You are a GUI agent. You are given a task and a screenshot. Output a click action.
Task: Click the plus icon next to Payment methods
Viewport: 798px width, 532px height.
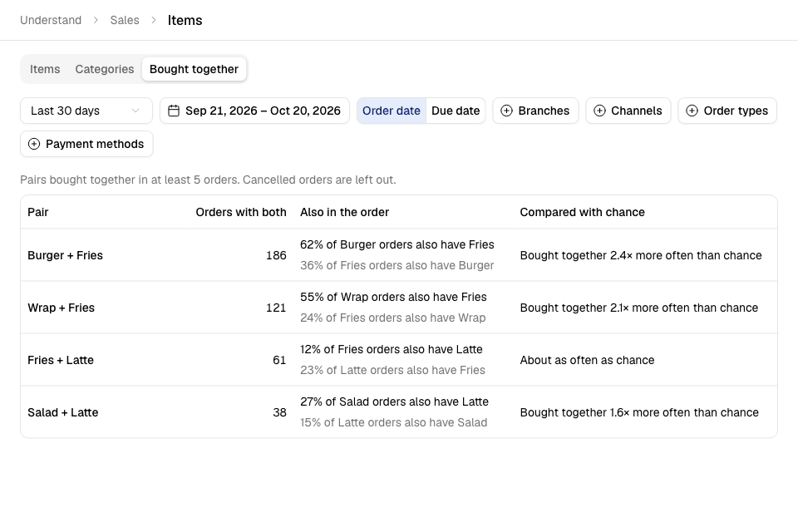pos(34,144)
